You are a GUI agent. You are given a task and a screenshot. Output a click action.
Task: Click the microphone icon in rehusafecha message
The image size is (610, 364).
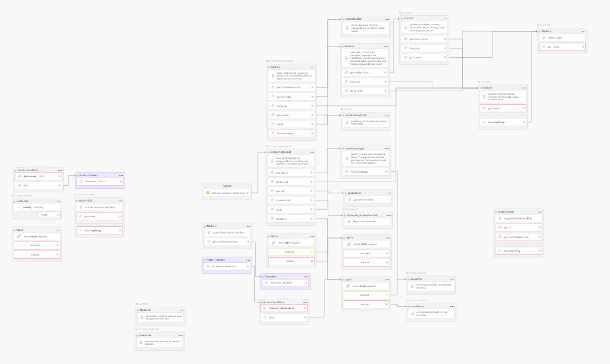[x=347, y=28]
